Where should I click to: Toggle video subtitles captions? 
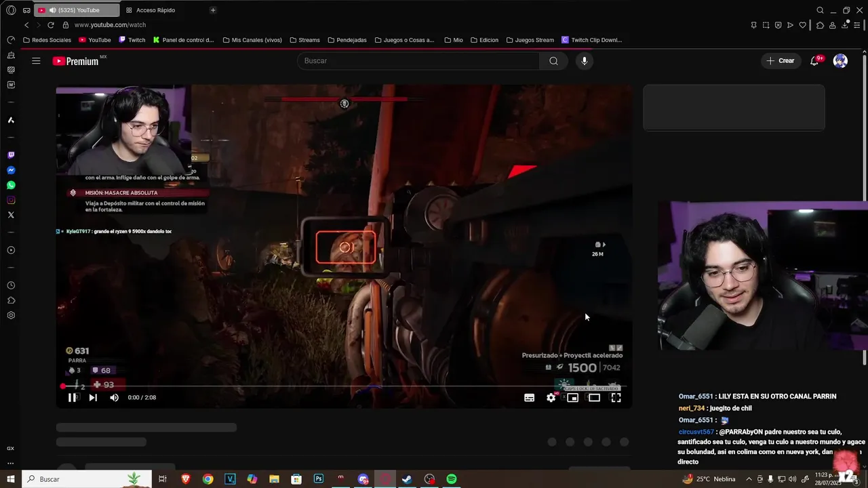[529, 398]
